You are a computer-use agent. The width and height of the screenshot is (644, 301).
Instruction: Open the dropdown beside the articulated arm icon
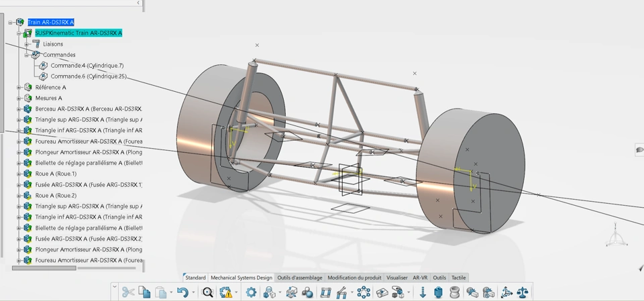click(352, 292)
